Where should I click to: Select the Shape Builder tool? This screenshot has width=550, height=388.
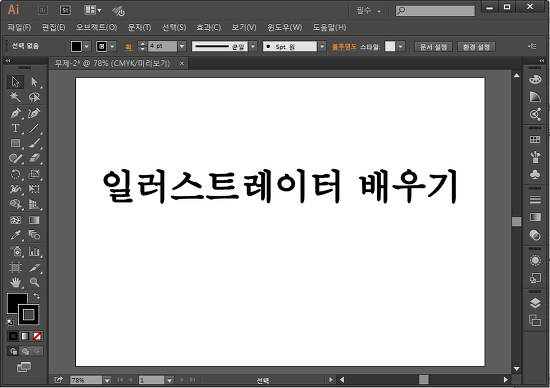15,204
